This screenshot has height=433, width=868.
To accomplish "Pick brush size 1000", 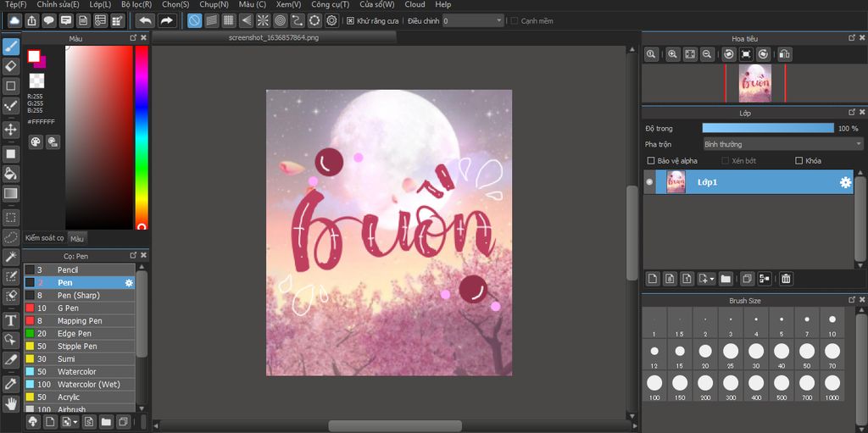I will point(832,387).
